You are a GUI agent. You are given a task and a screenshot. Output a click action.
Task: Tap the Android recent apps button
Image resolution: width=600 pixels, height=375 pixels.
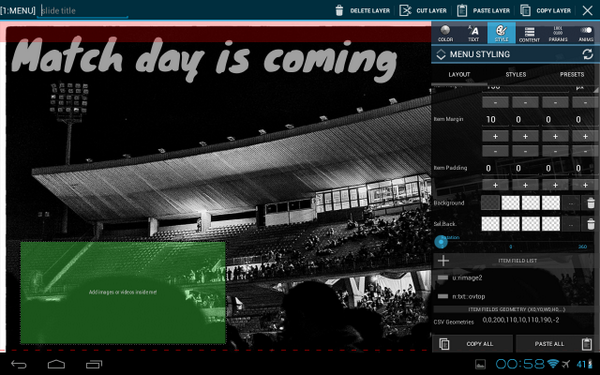94,365
